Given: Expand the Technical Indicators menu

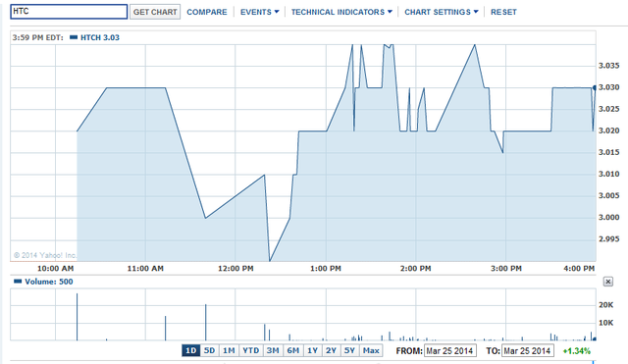Looking at the screenshot, I should point(341,12).
